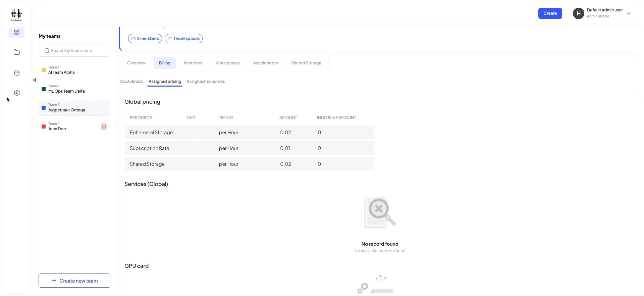Switch to Cost details sub-tab
The height and width of the screenshot is (296, 644).
coord(131,82)
